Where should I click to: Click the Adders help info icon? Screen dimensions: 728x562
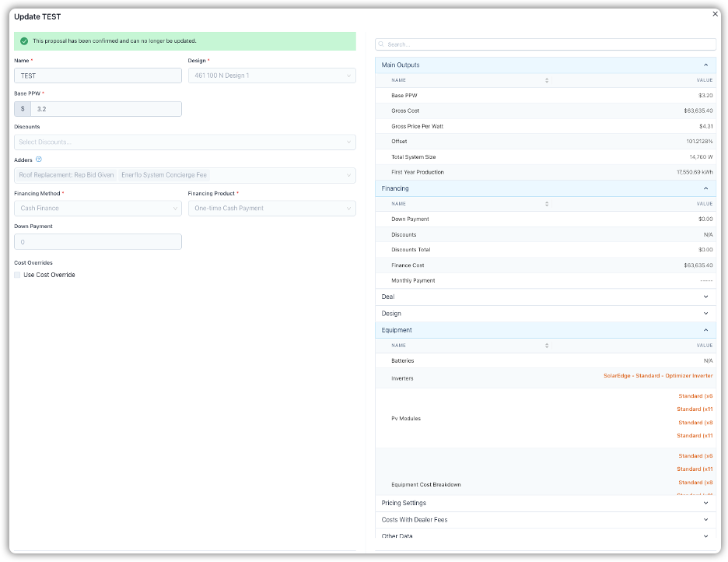(x=39, y=159)
